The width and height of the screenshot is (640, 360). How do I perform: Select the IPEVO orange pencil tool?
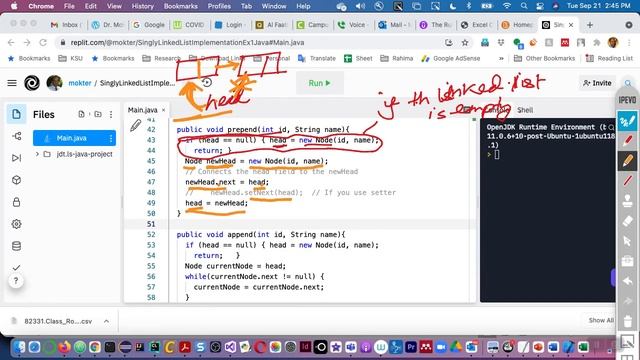tap(627, 160)
